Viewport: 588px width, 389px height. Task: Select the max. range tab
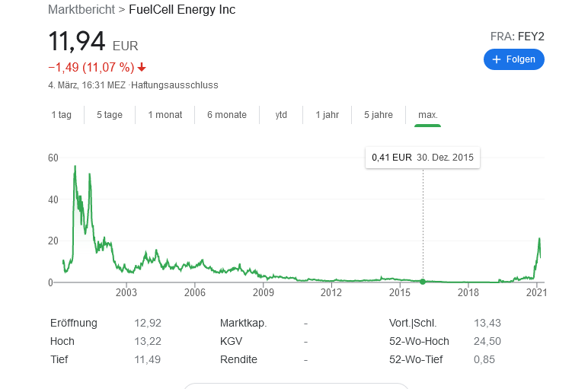pyautogui.click(x=427, y=115)
